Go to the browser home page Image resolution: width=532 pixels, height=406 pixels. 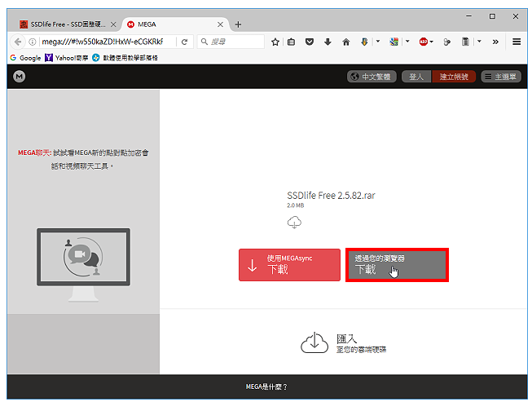tap(345, 42)
